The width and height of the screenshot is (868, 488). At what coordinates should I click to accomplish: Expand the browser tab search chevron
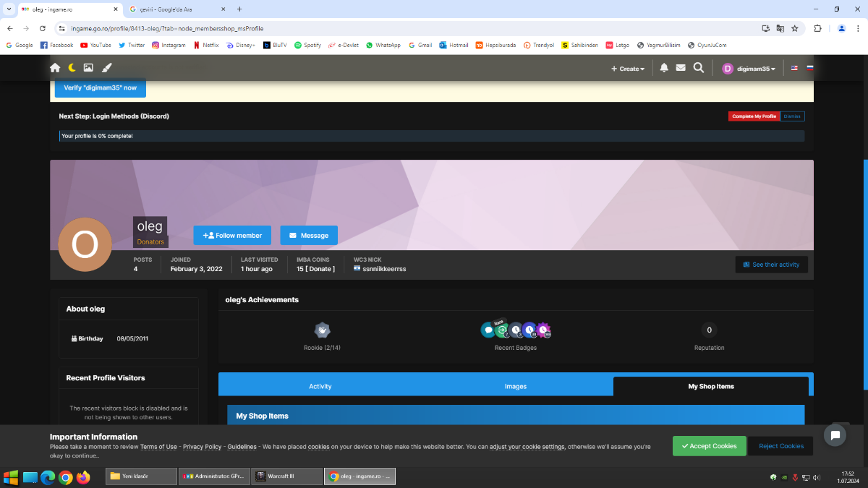pos(8,9)
